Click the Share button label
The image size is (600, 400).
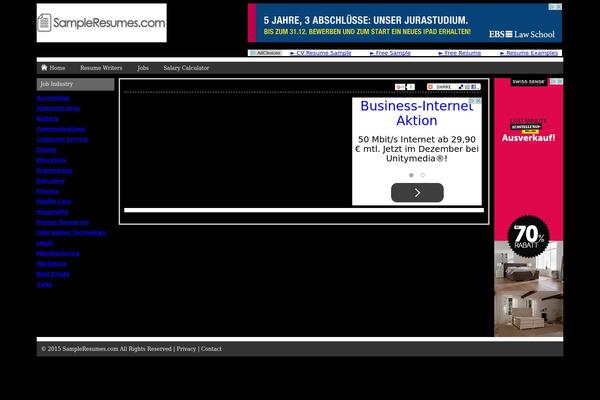tap(444, 87)
